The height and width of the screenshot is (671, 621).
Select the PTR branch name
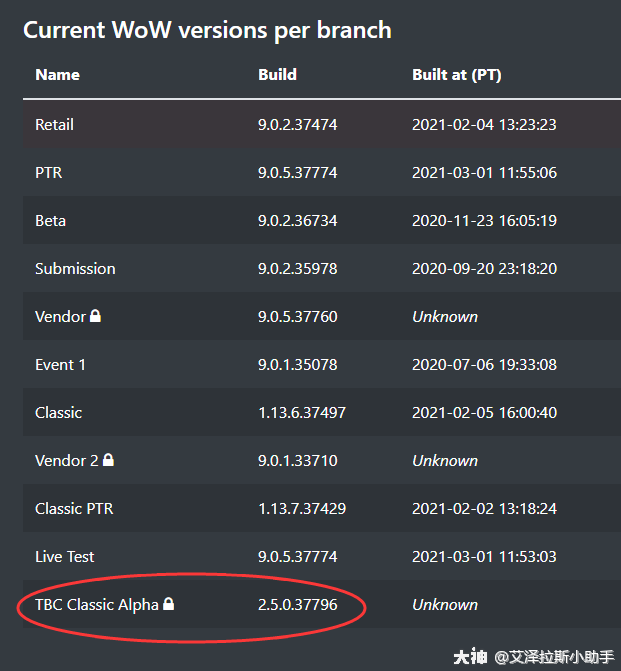[x=48, y=172]
